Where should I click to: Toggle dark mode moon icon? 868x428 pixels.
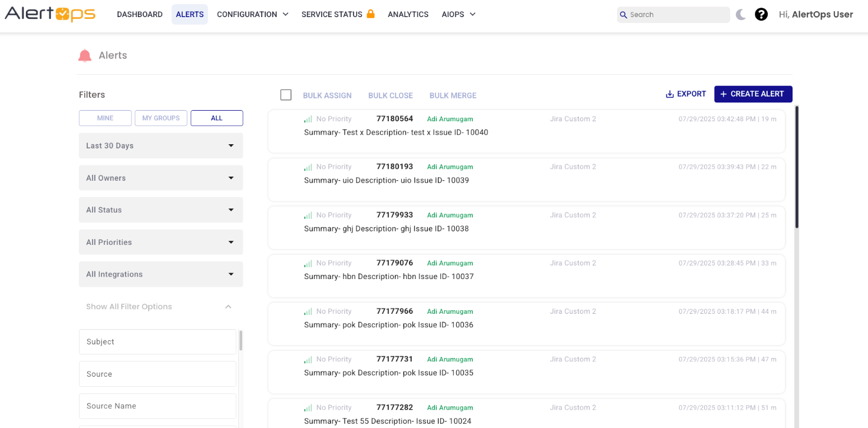pos(741,15)
